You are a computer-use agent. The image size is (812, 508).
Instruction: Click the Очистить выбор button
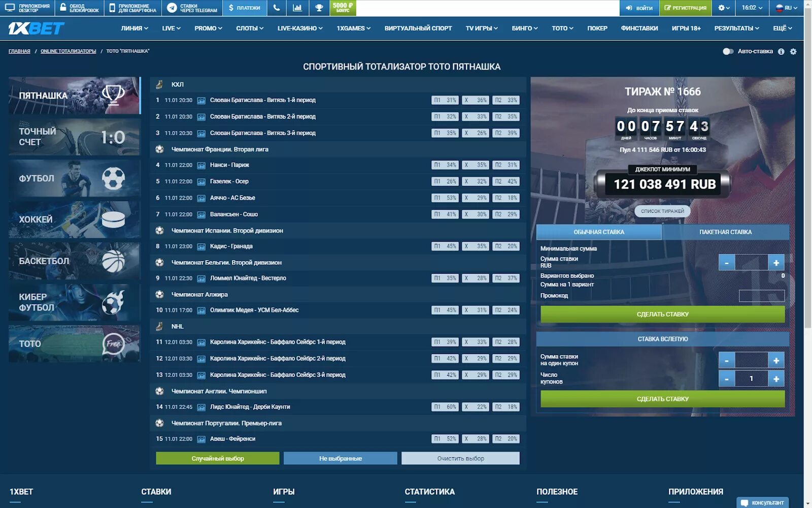coord(460,458)
